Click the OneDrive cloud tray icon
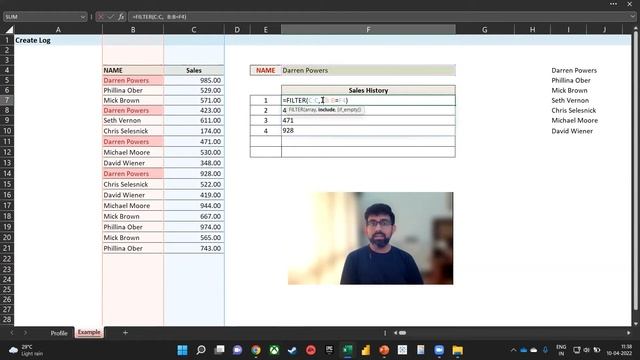The width and height of the screenshot is (640, 360). tap(524, 350)
